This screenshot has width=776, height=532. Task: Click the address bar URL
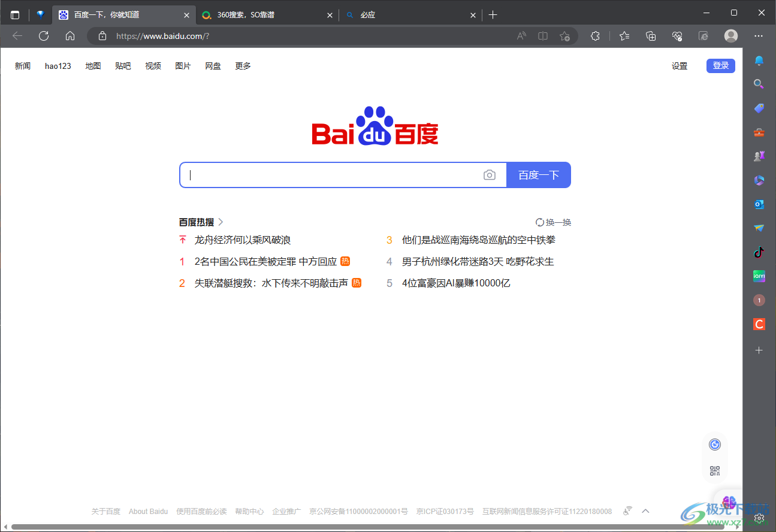162,36
